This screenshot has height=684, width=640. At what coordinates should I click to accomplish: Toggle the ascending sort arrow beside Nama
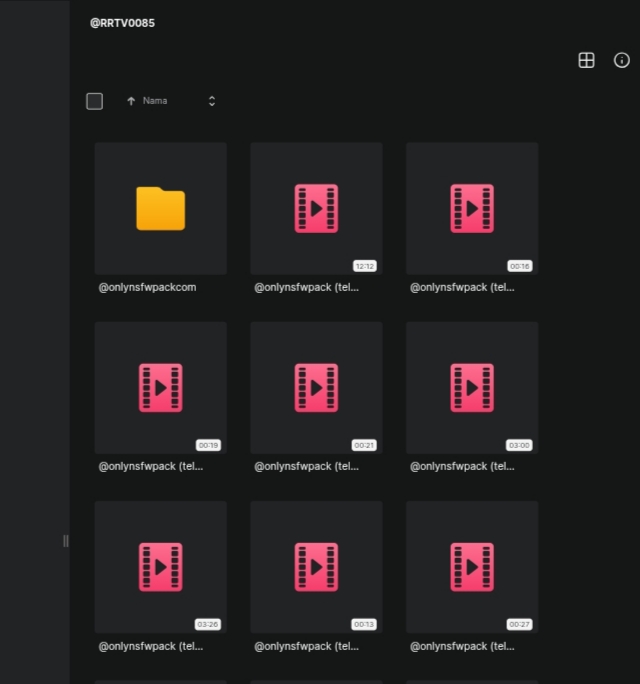[x=131, y=101]
